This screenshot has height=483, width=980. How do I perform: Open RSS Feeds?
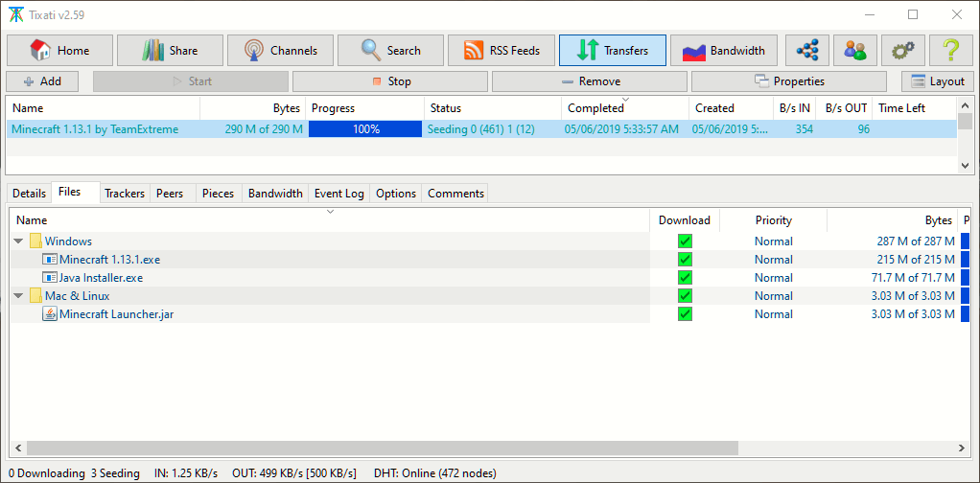point(502,51)
